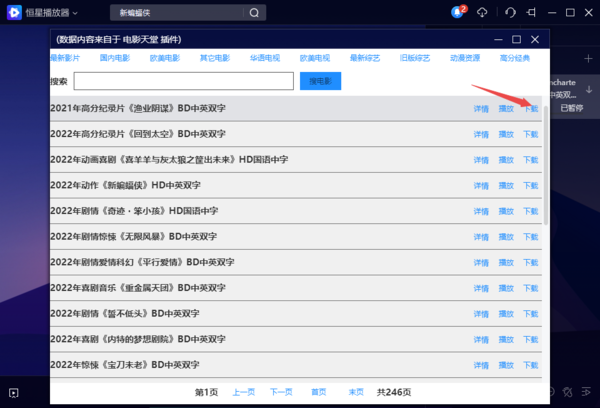Click 下载 for 《新蝙蝠侠》 row
This screenshot has width=600, height=408.
(531, 186)
